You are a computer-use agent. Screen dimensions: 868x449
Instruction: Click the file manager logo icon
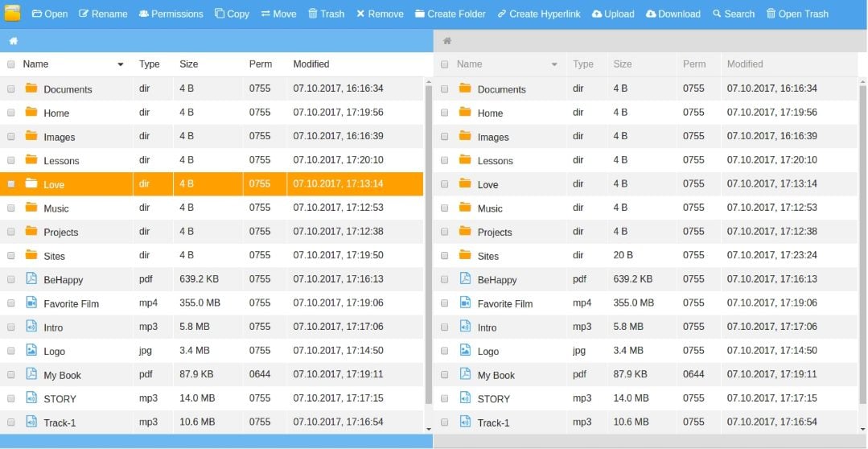coord(12,14)
